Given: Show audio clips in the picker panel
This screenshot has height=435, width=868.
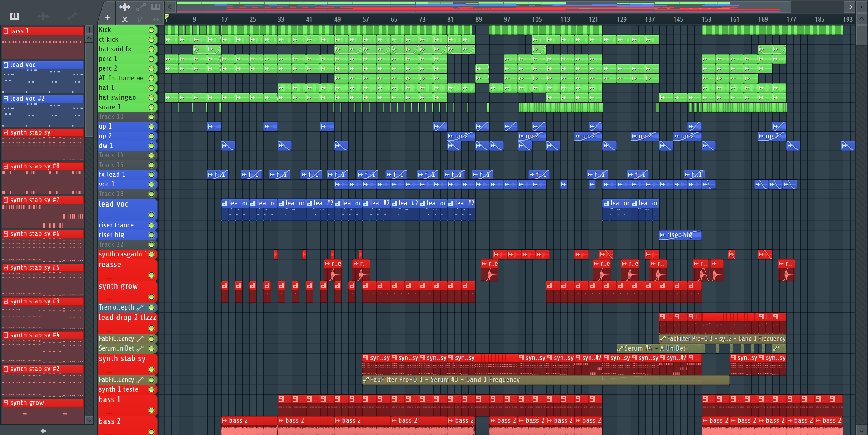Looking at the screenshot, I should click(43, 16).
